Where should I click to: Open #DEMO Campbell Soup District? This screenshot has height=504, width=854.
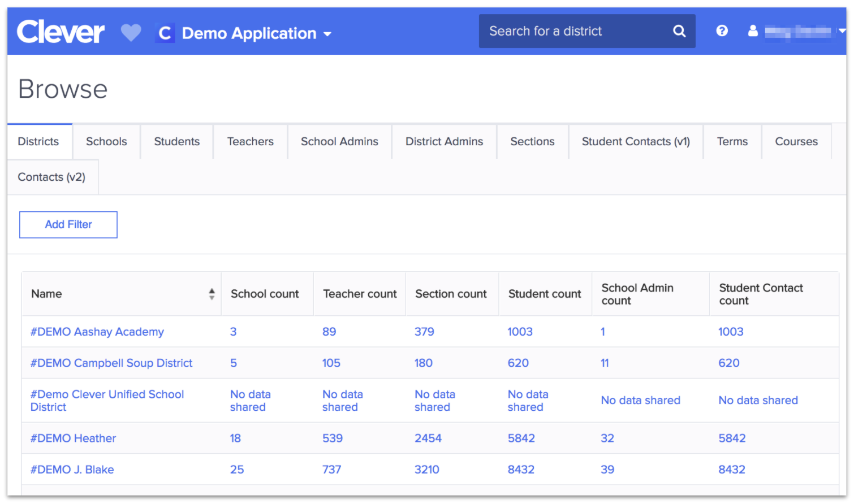tap(111, 363)
